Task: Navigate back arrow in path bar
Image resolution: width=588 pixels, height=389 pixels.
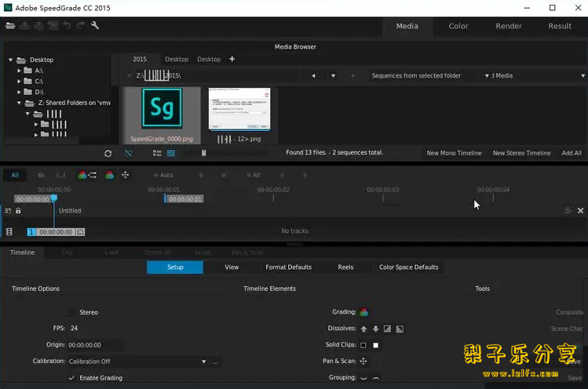Action: coord(313,76)
